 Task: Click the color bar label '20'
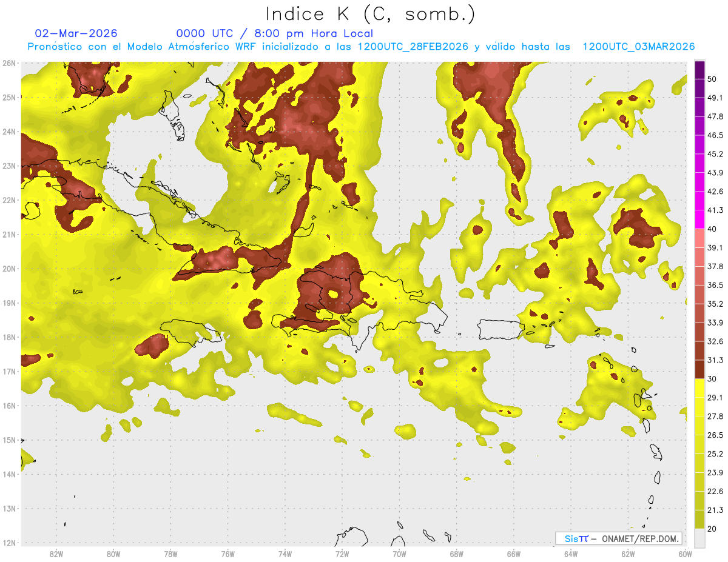coord(712,528)
